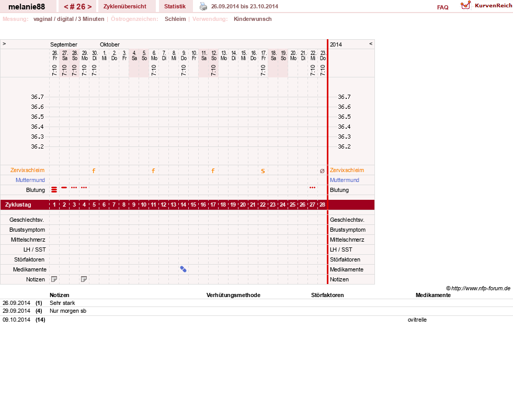The height and width of the screenshot is (420, 513).
Task: Expand chart with left '>' arrow
Action: [4, 43]
